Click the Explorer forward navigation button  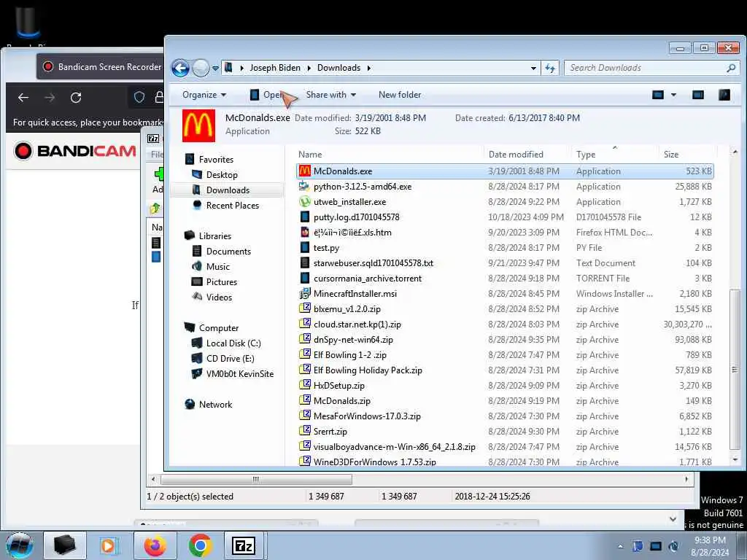201,68
